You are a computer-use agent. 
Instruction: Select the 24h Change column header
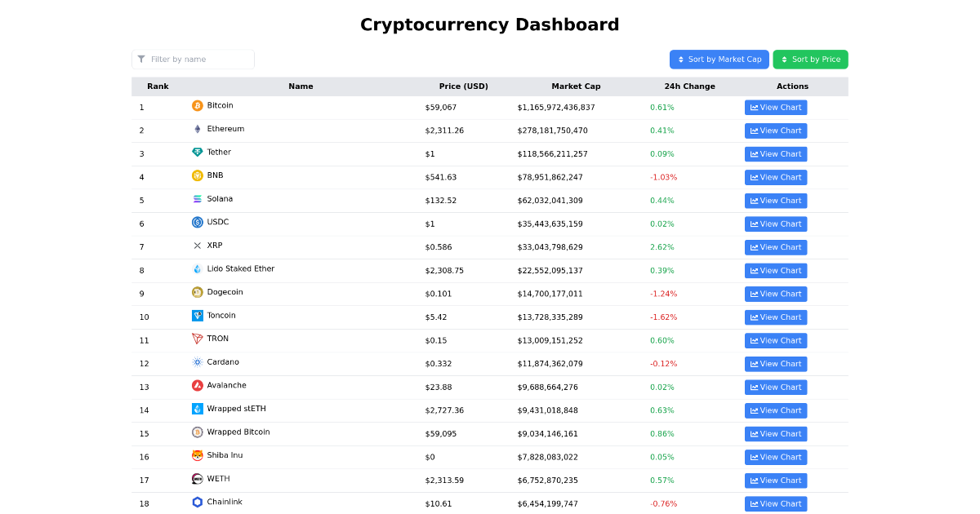[x=689, y=86]
